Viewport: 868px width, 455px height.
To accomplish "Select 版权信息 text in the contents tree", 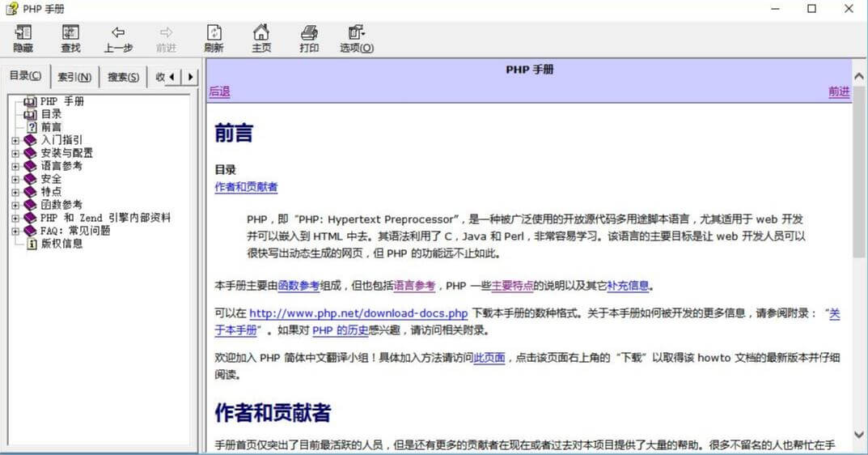I will pyautogui.click(x=62, y=244).
